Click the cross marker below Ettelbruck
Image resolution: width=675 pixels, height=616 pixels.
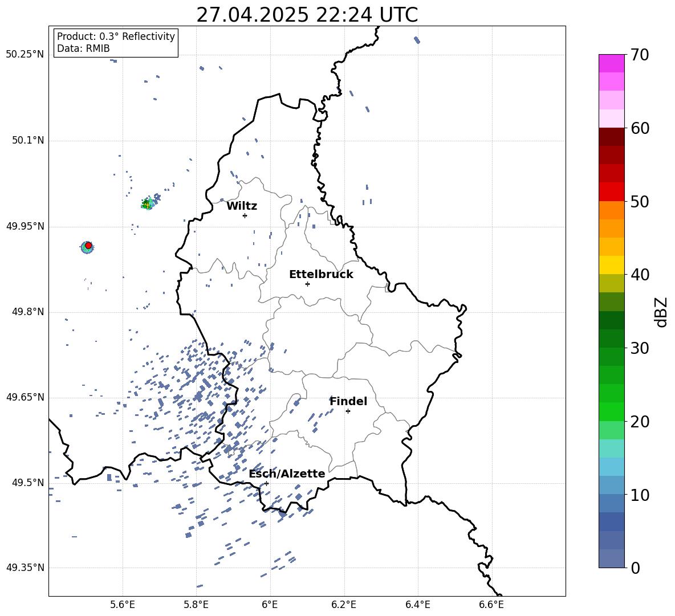tap(307, 284)
